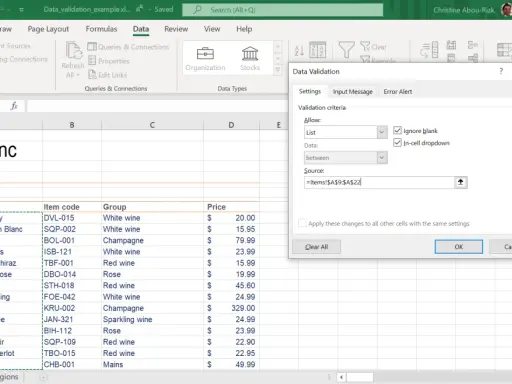The height and width of the screenshot is (384, 512).
Task: Switch to the Input Message tab
Action: click(353, 92)
